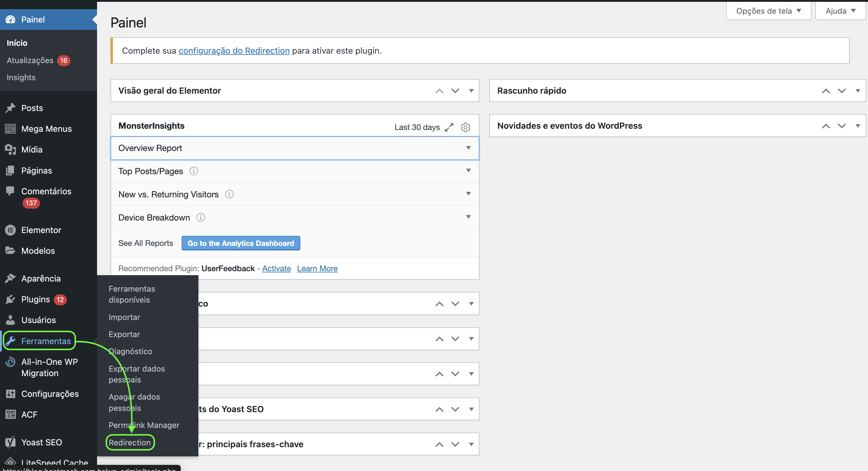Open Apagar dados pessoais submenu item
This screenshot has height=471, width=868.
[135, 402]
